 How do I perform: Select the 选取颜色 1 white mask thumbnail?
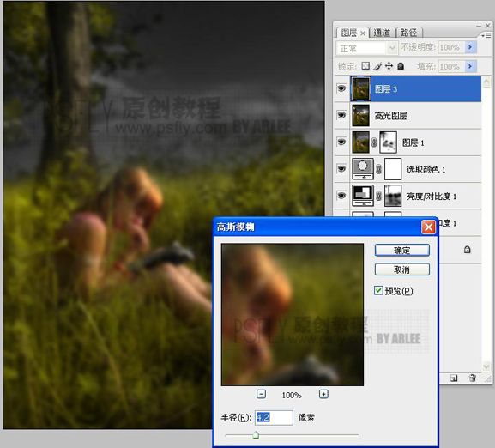(x=393, y=169)
